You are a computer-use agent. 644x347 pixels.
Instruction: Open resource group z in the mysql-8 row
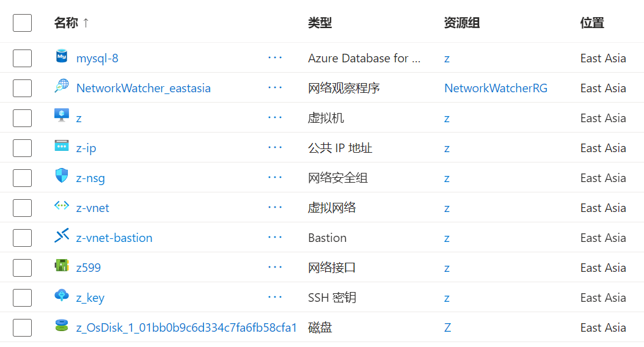(447, 59)
